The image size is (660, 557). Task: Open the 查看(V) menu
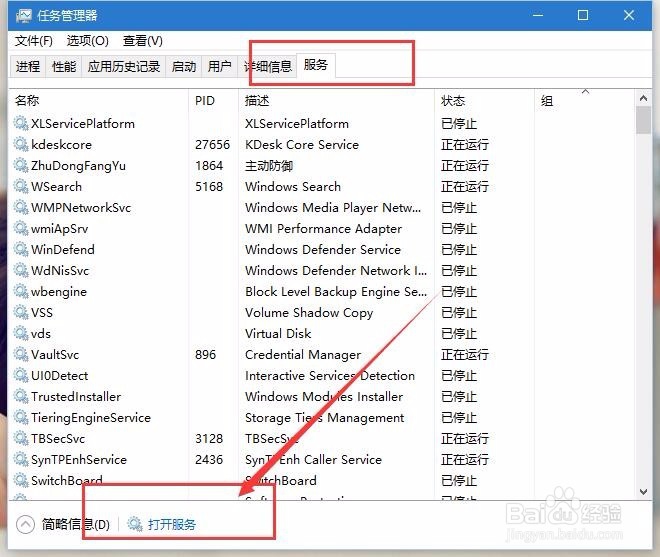point(143,41)
